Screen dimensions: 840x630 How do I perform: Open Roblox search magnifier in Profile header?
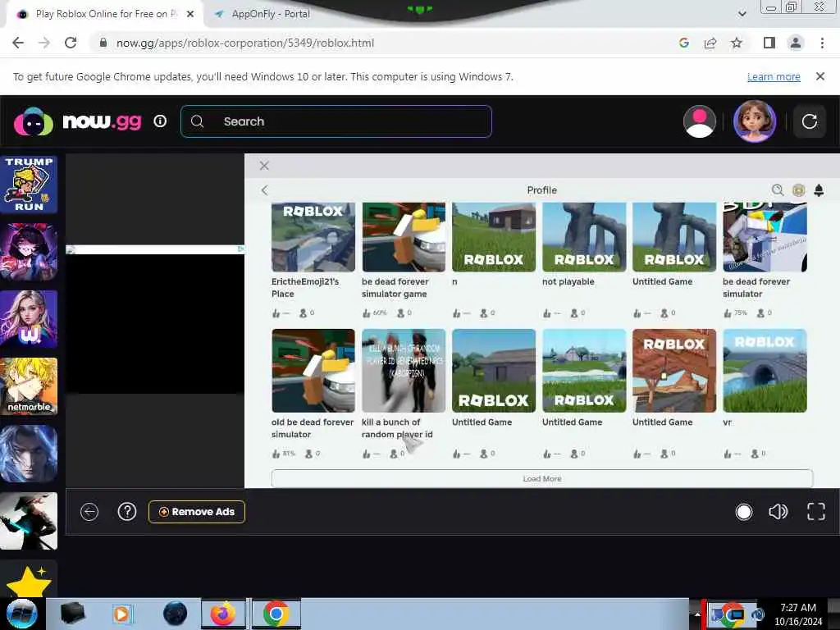778,190
